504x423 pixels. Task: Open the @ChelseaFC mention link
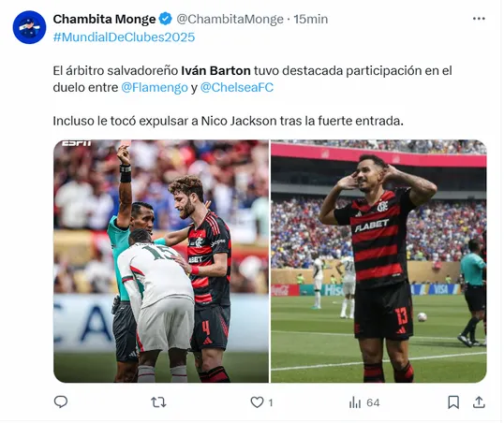point(237,87)
